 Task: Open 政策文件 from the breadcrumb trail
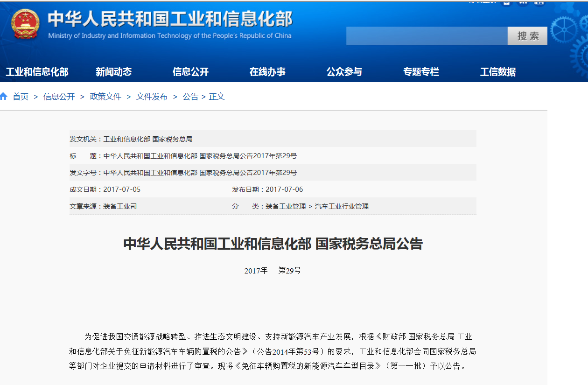pos(105,96)
